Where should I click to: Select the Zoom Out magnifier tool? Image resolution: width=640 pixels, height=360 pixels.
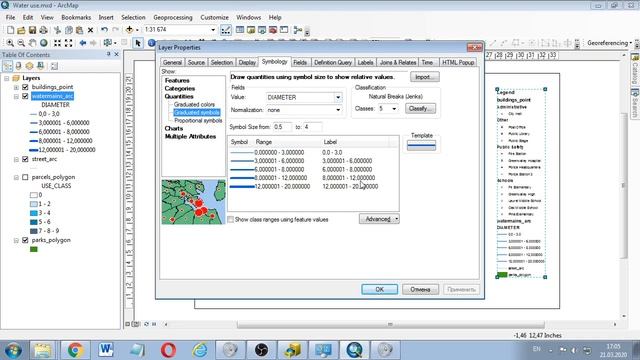21,43
